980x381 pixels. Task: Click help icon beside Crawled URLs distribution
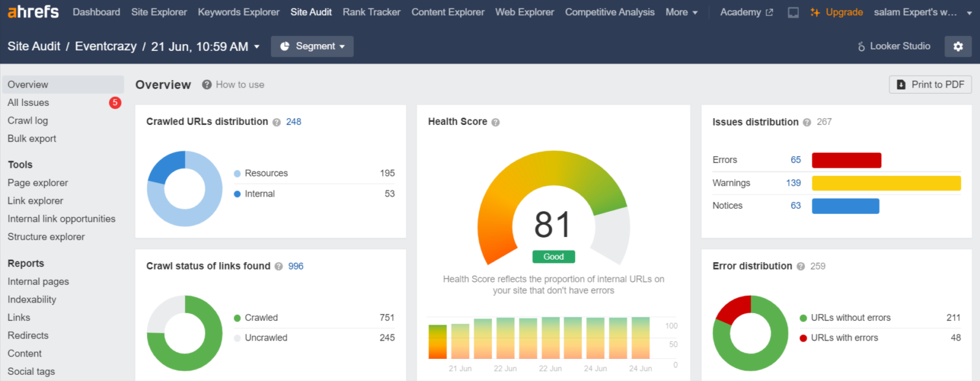tap(277, 122)
